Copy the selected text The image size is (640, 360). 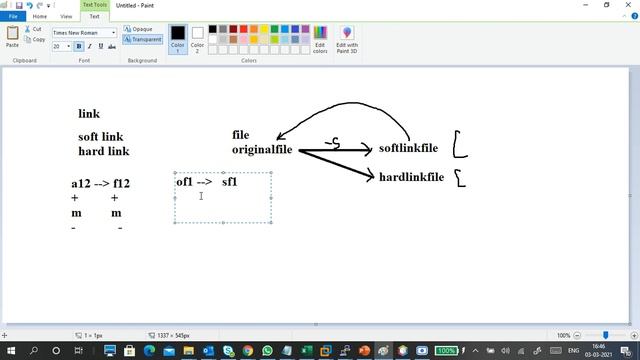pyautogui.click(x=35, y=40)
